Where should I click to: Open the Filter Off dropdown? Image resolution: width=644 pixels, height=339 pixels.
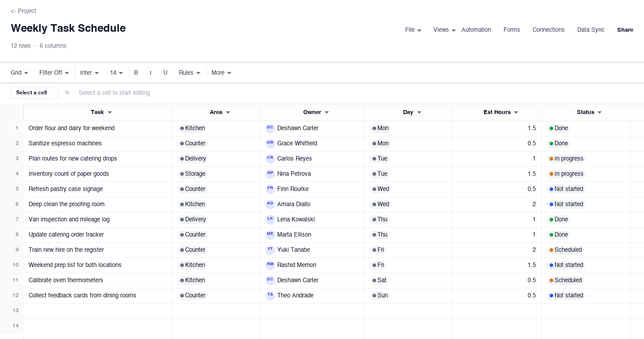tap(54, 72)
